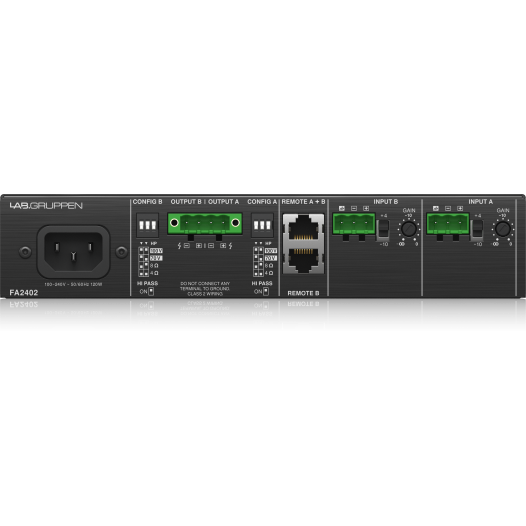This screenshot has height=526, width=526.
Task: Click the REMOTE A + B label
Action: pyautogui.click(x=304, y=202)
